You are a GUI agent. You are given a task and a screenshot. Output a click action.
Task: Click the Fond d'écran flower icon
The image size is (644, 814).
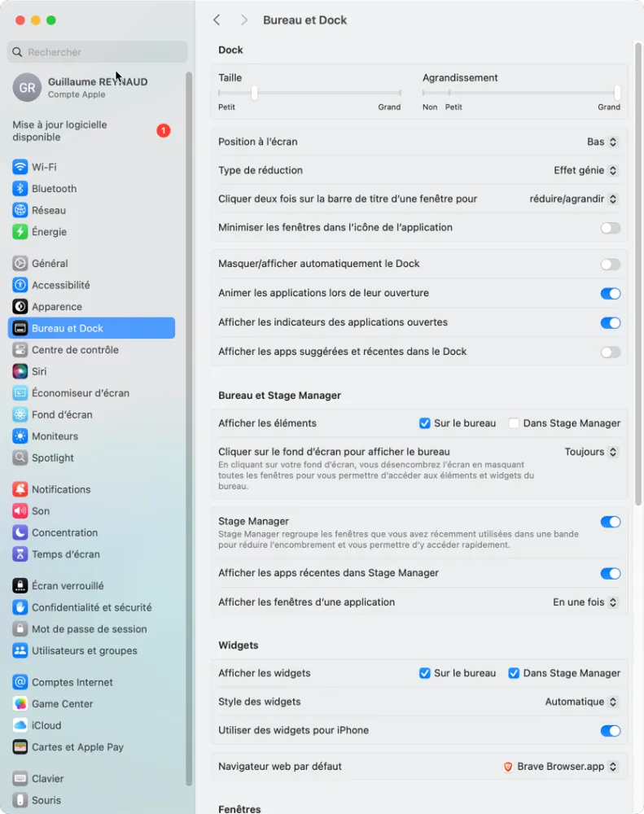click(20, 415)
